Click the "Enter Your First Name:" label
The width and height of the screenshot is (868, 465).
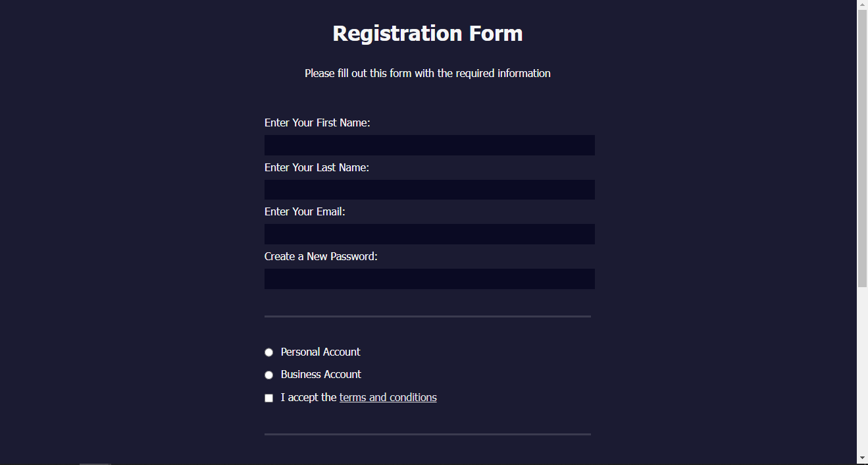pos(317,123)
